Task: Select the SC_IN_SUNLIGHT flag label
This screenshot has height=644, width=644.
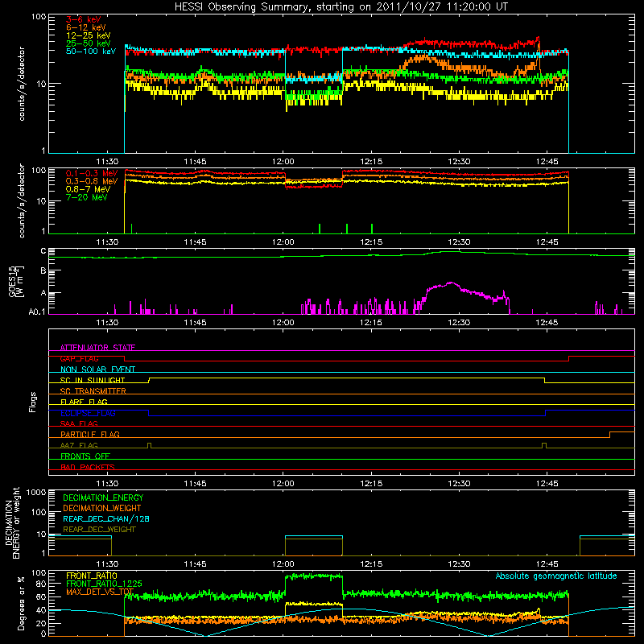Action: point(93,380)
